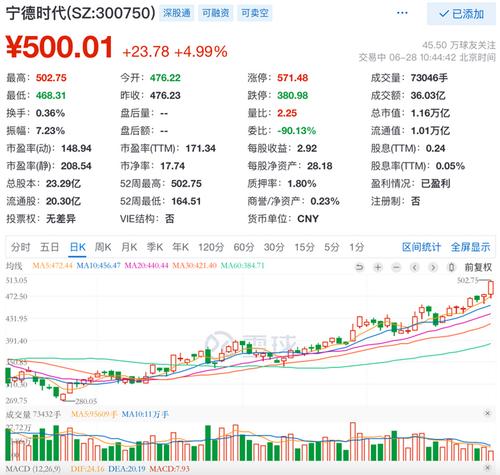
Task: Click the 深股通 tag
Action: pyautogui.click(x=177, y=13)
